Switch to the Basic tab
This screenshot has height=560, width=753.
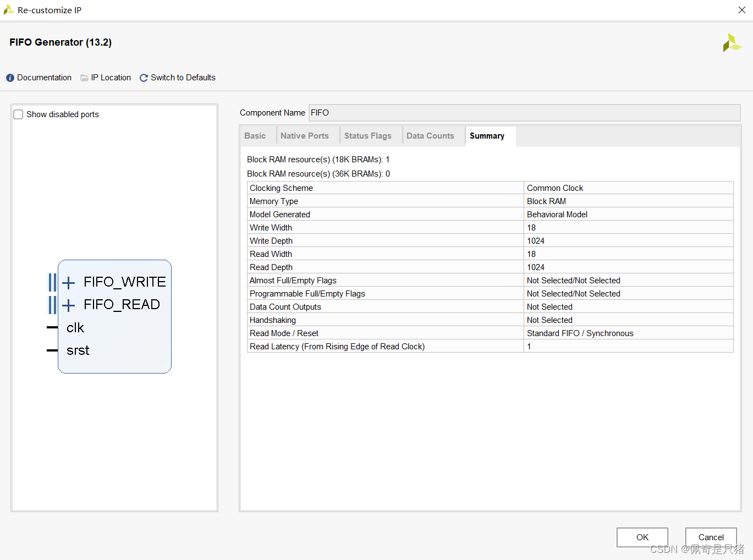click(x=255, y=136)
